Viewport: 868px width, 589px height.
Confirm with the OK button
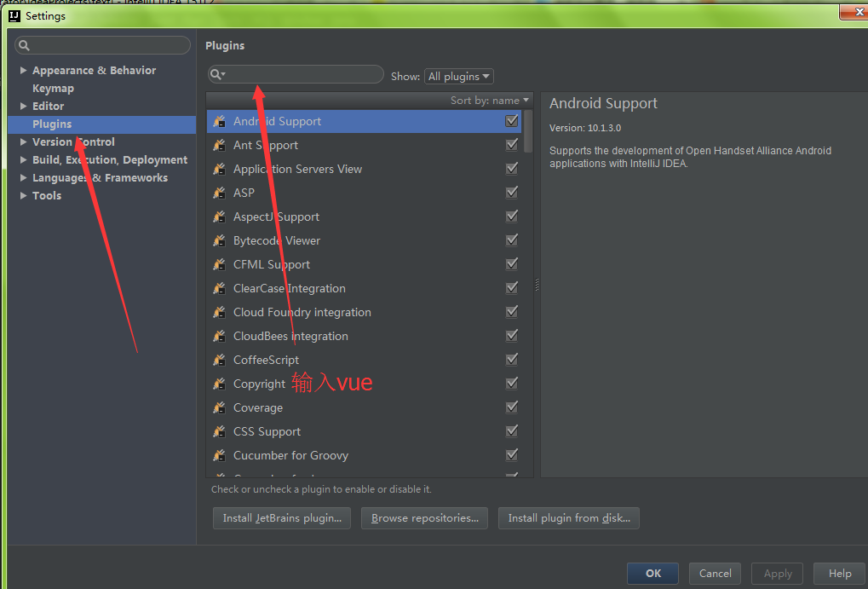653,574
